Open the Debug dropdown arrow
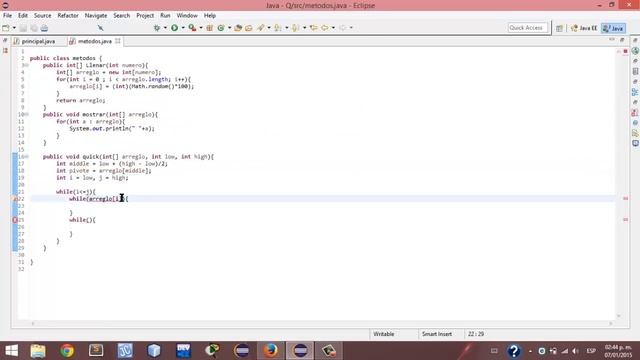640x360 pixels. [165, 28]
